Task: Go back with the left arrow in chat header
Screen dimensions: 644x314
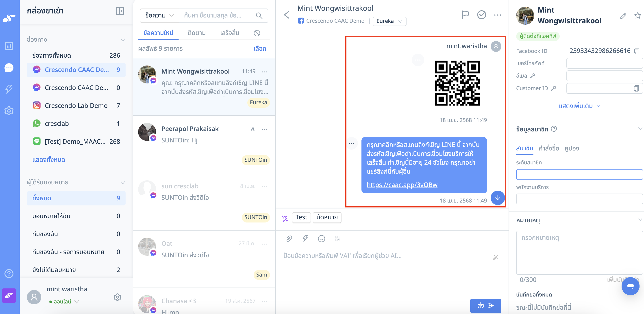Action: pyautogui.click(x=287, y=15)
